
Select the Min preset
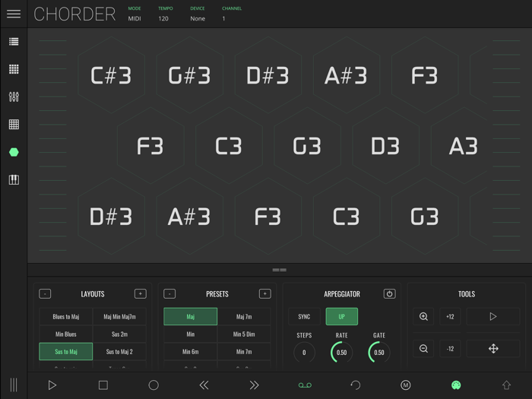(x=190, y=334)
